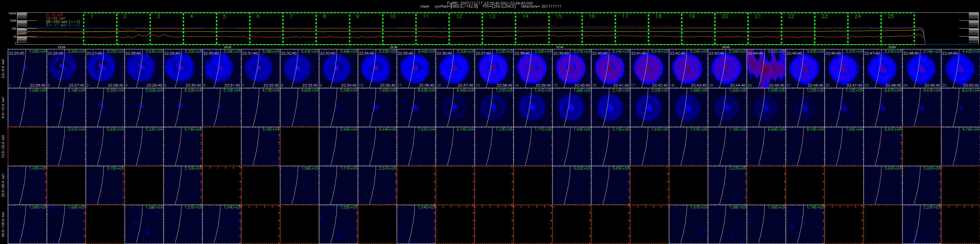Screen dimensions: 980x244
Task: Click the 22:40 time axis label
Action: pos(560,47)
